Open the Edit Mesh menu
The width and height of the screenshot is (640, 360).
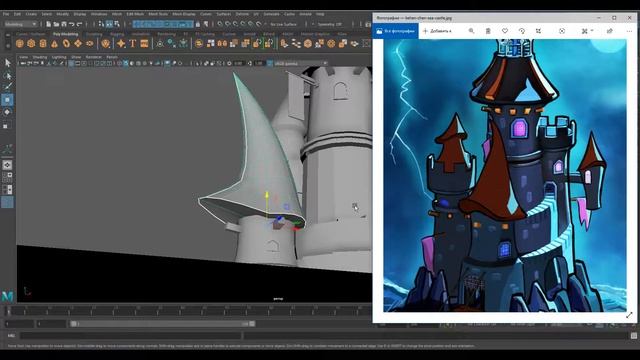[135, 14]
